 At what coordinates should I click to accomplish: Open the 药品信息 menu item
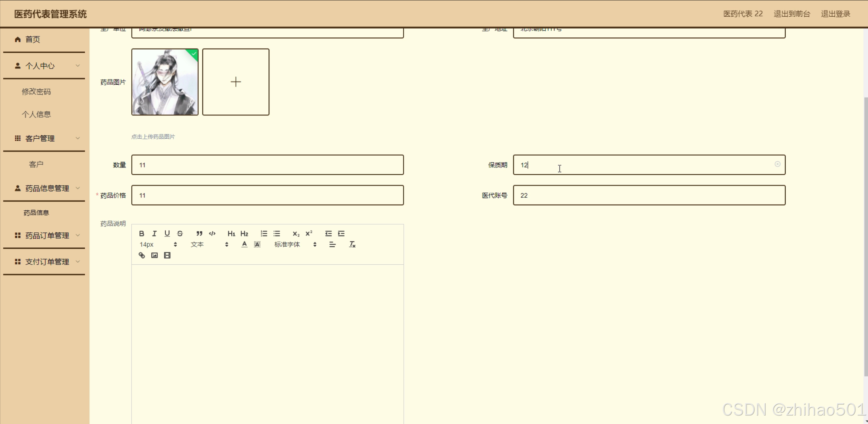pyautogui.click(x=36, y=213)
